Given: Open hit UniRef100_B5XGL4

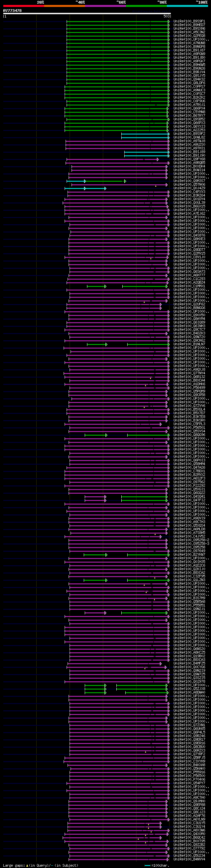Looking at the screenshot, I should 189,410.
